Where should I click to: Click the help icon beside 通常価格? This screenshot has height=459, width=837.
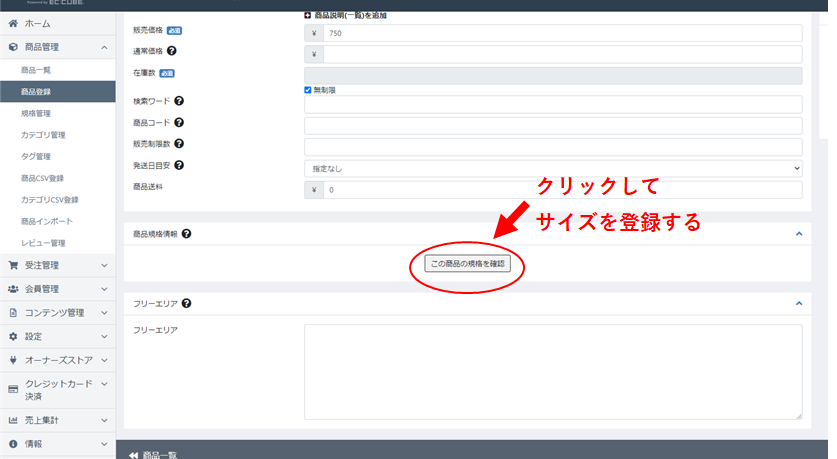tap(172, 51)
